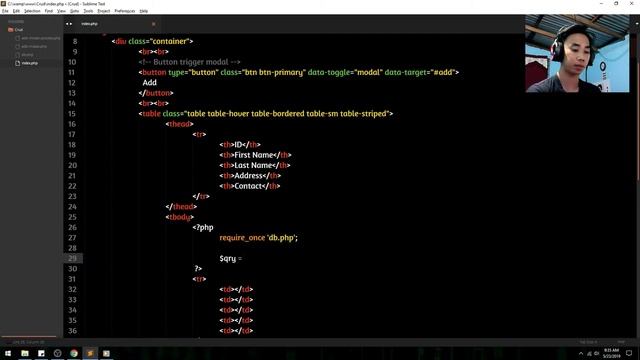Switch to the index.php tab
The height and width of the screenshot is (360, 640).
89,24
